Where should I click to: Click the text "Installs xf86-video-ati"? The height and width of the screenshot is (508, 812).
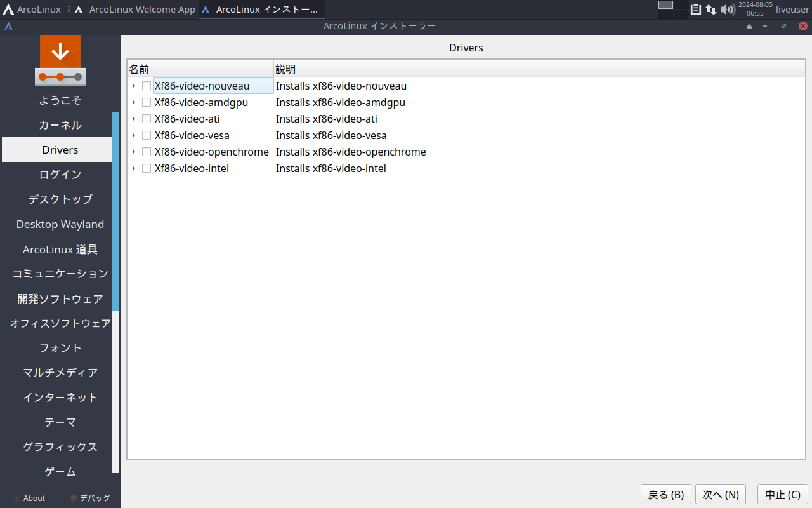pyautogui.click(x=327, y=119)
